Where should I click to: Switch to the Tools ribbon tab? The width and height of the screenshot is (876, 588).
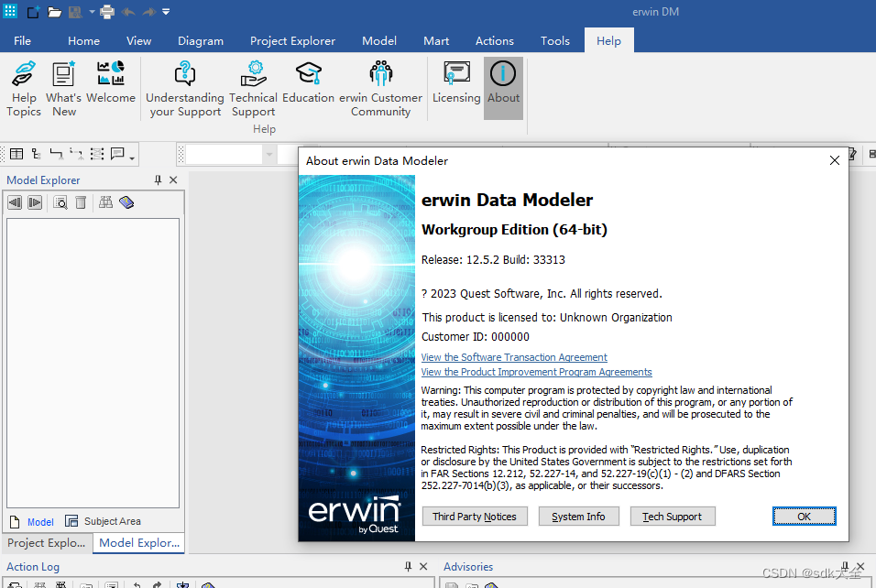(554, 40)
